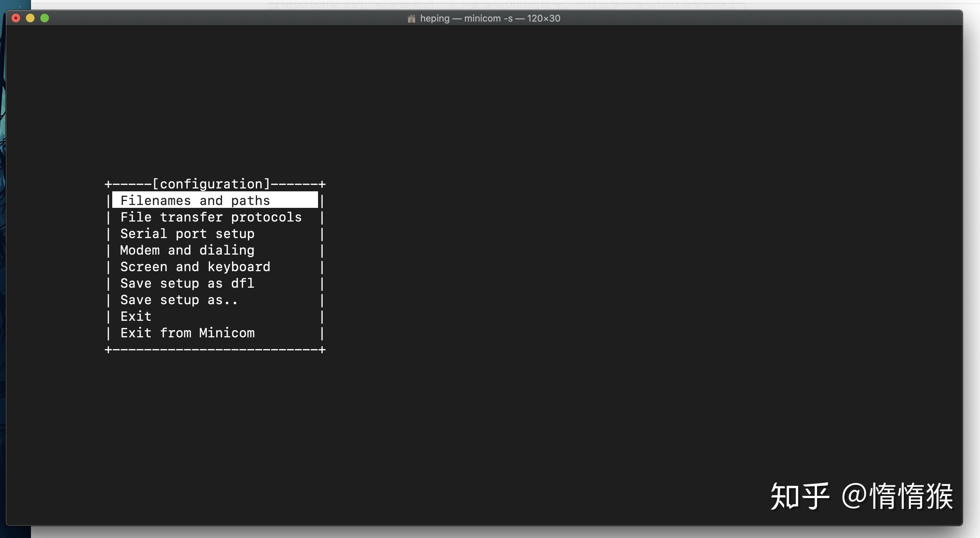Image resolution: width=980 pixels, height=538 pixels.
Task: Click the window title text heping minicom
Action: 490,18
